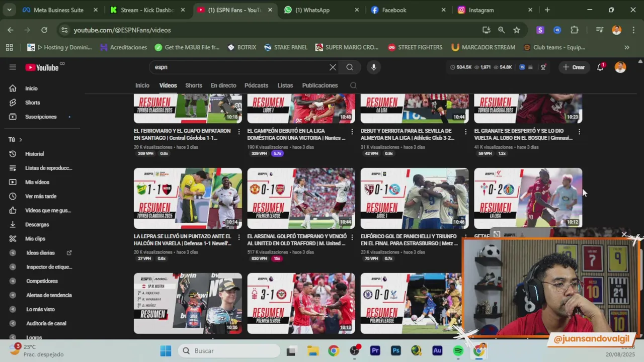Image resolution: width=644 pixels, height=362 pixels.
Task: Switch to the Pódcasts channel tab
Action: point(256,85)
